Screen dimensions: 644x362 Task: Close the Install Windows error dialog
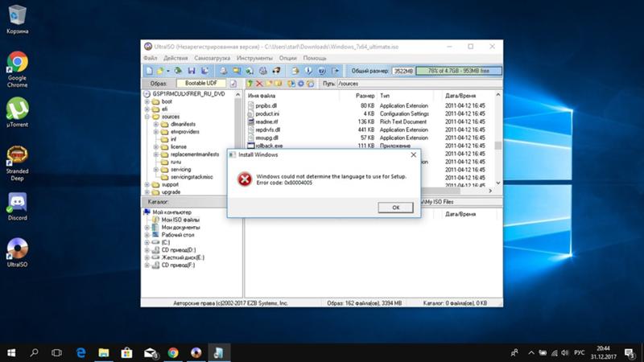(414, 154)
